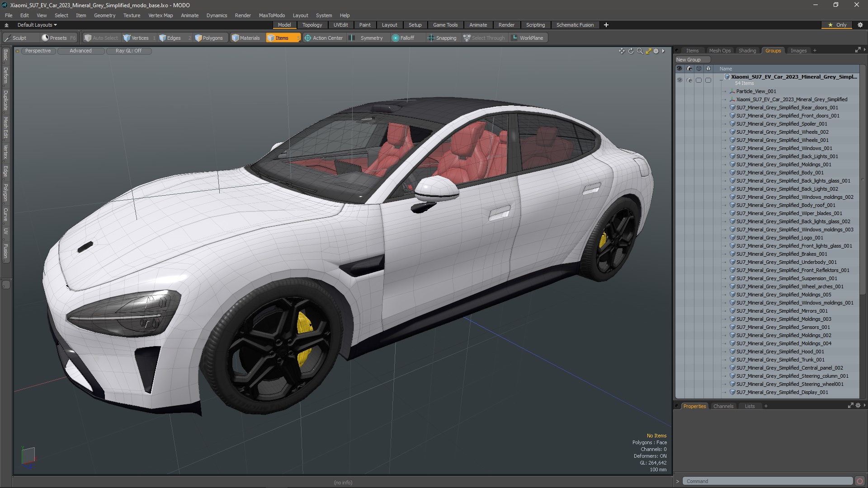Click the viewport pan/move icon
Image resolution: width=868 pixels, height=488 pixels.
coord(622,51)
